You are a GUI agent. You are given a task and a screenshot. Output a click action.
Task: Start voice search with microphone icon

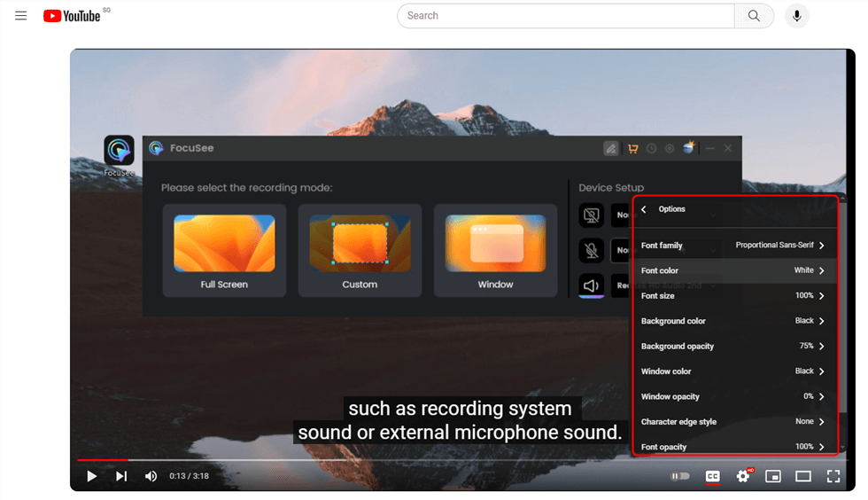796,16
